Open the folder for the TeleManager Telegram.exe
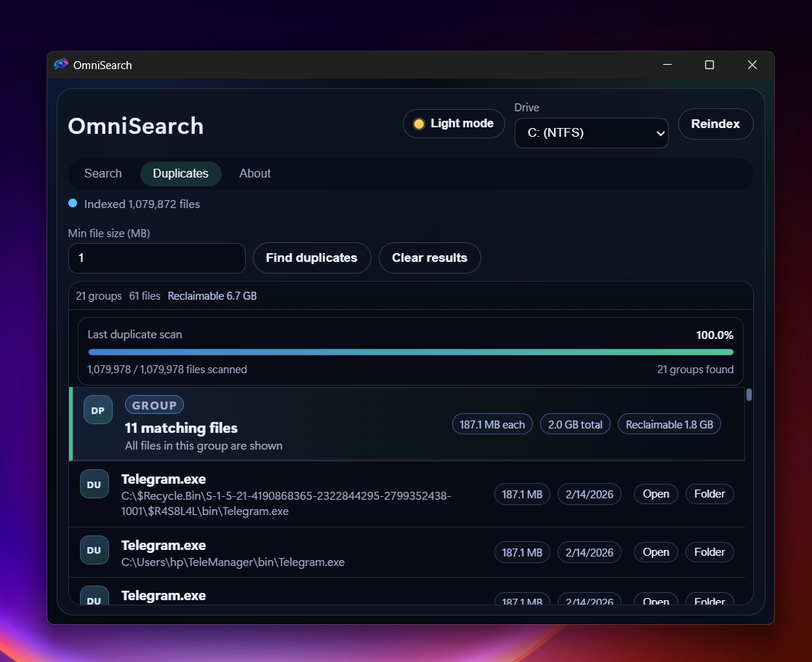The image size is (812, 662). 710,552
